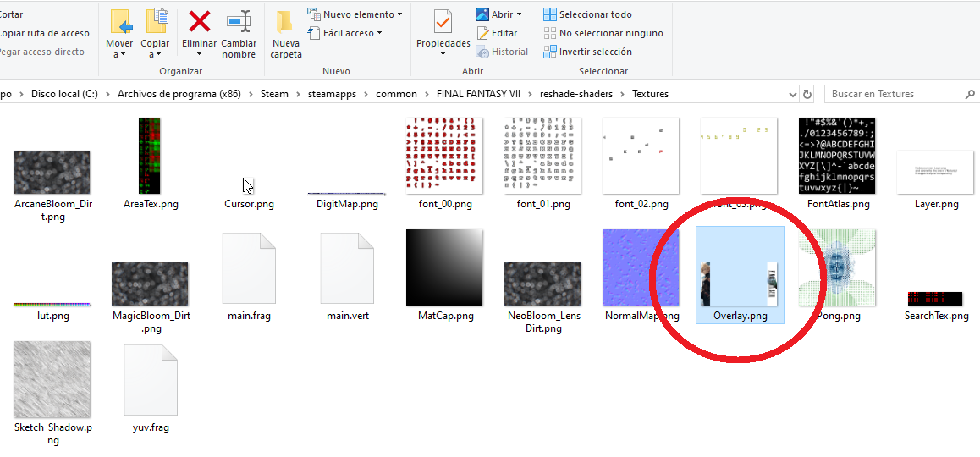
Task: Click the search magnifier icon
Action: click(971, 95)
